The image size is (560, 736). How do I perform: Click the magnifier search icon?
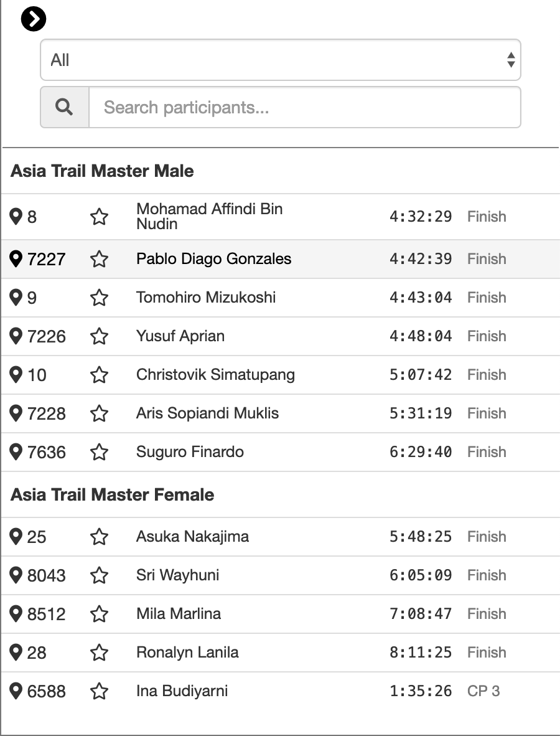coord(64,107)
